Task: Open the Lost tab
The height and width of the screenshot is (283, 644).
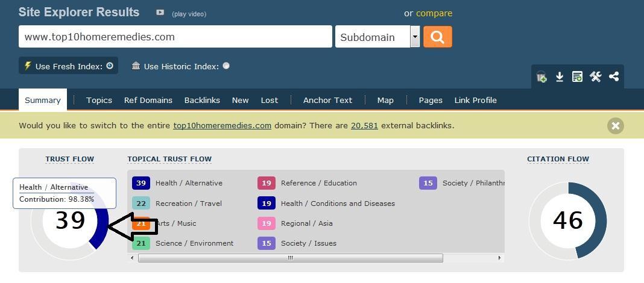Action: click(270, 100)
